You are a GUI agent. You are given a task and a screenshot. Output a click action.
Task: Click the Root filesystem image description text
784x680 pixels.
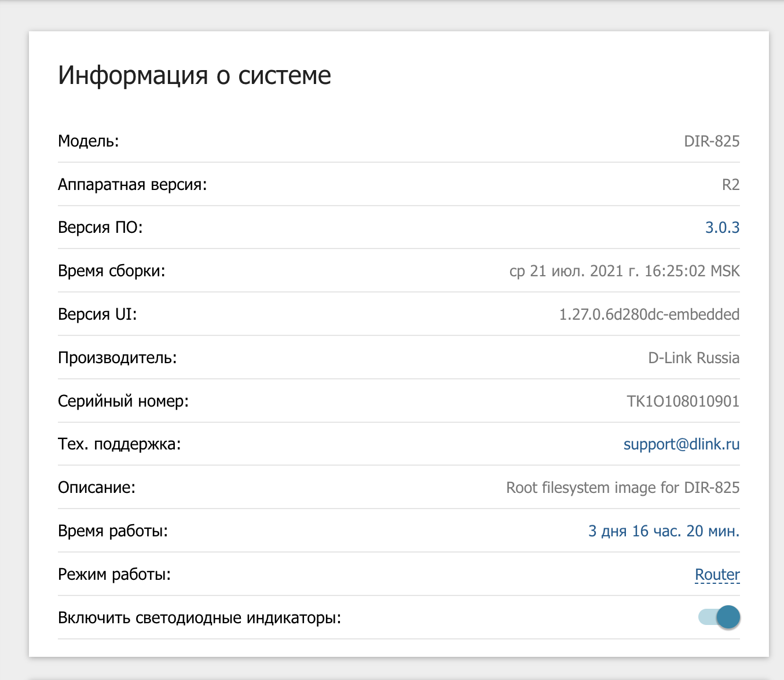pos(622,488)
